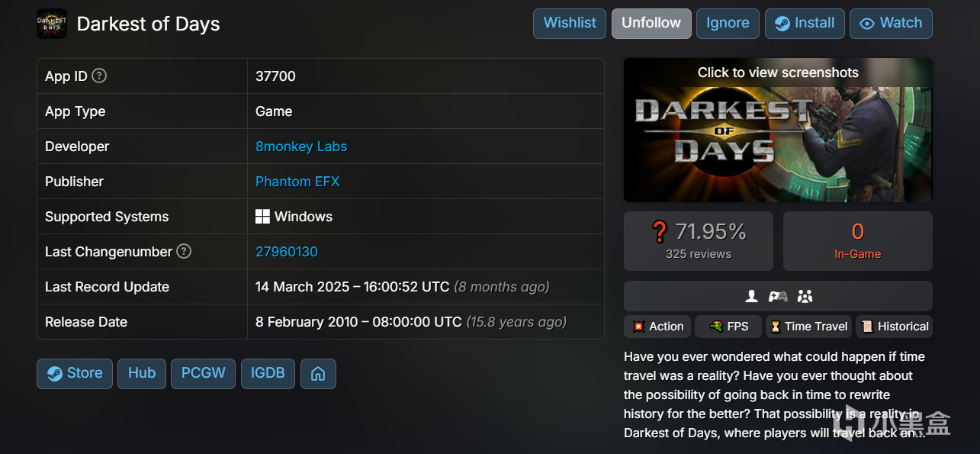The height and width of the screenshot is (454, 980).
Task: Click the Darkest of Days page title
Action: [x=148, y=24]
